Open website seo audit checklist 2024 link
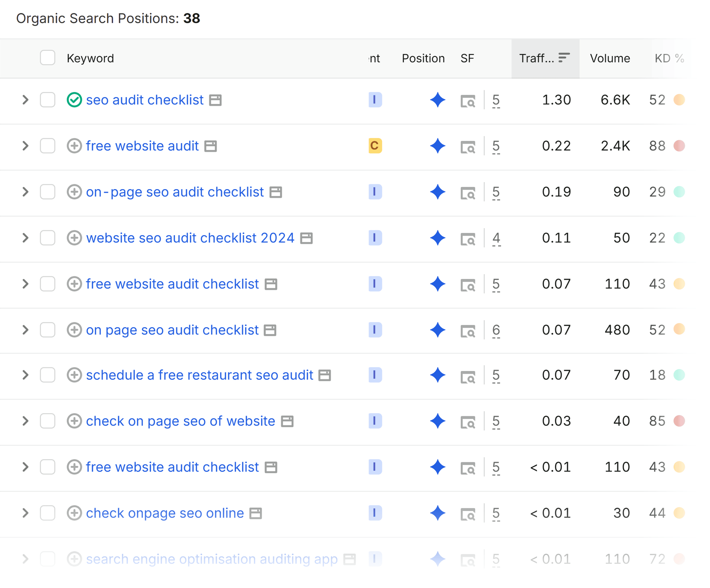Image resolution: width=710 pixels, height=588 pixels. (190, 238)
